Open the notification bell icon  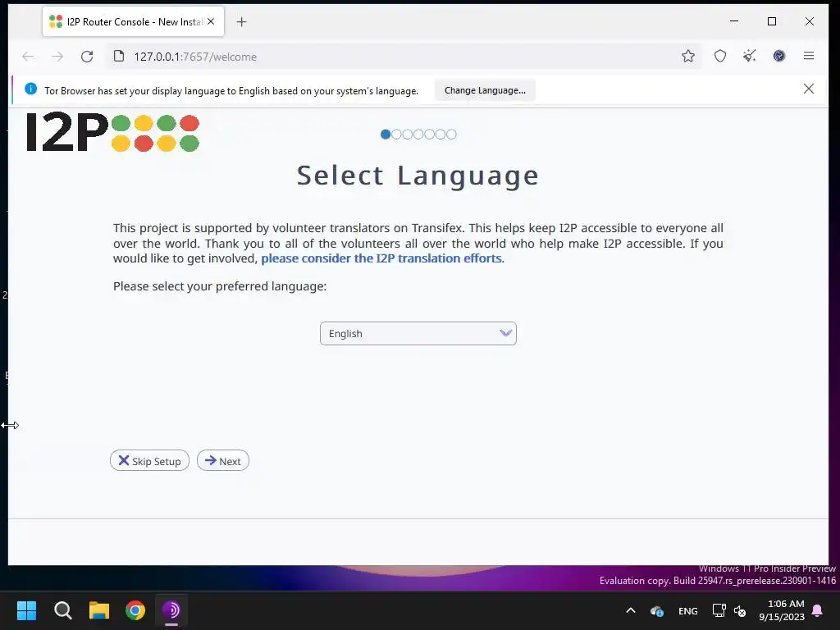click(818, 610)
